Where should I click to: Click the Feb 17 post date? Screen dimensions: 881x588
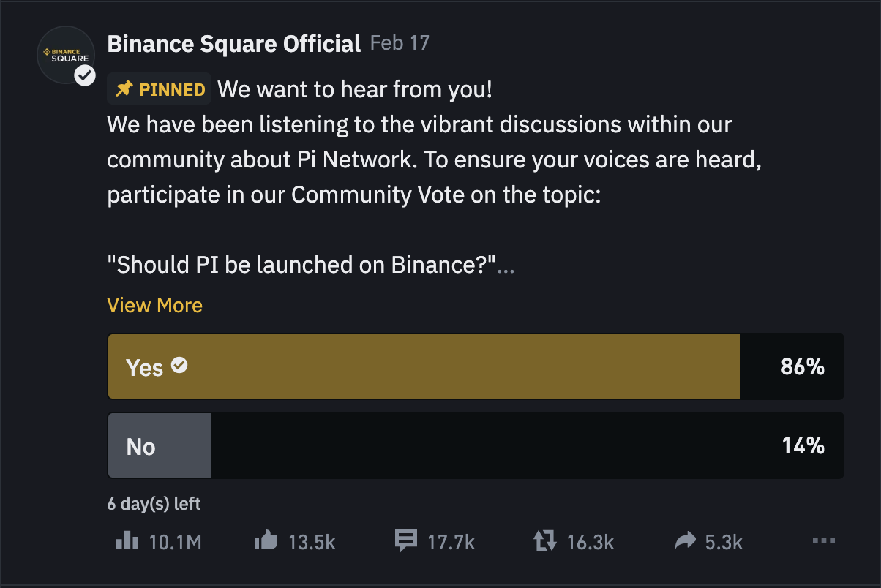(400, 42)
